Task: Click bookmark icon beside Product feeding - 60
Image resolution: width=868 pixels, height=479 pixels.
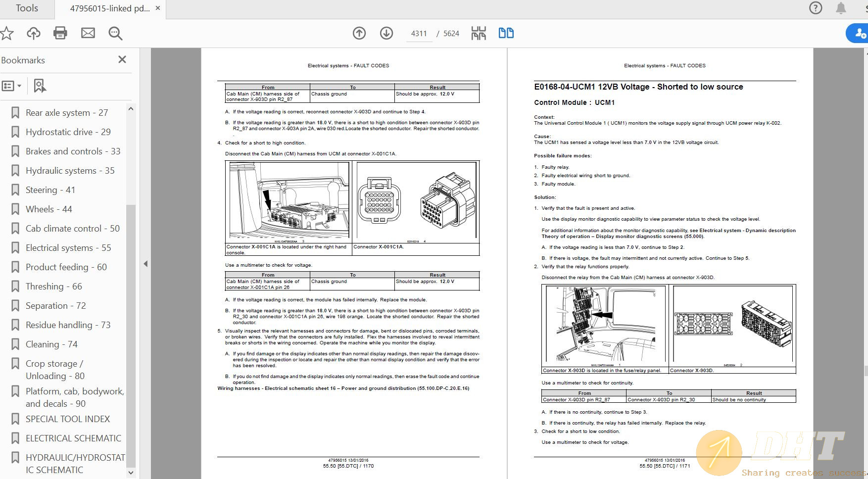Action: coord(15,267)
